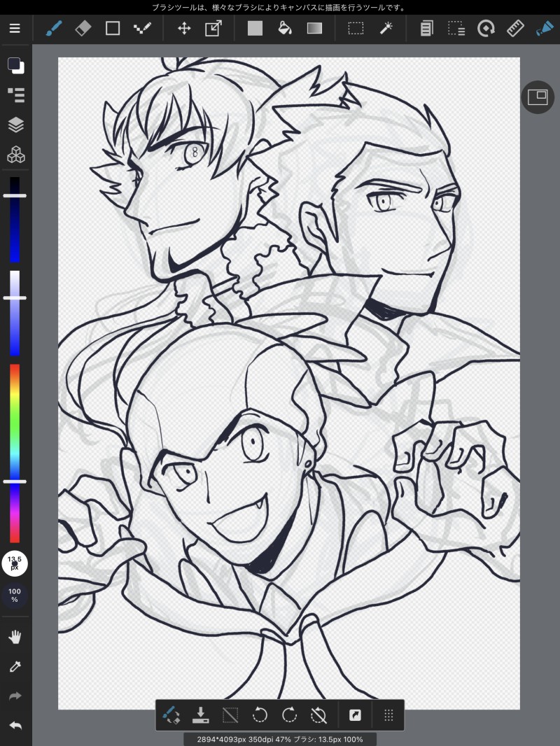Adjust the brightness slider in sidebar
Viewport: 560px width, 746px height.
click(15, 220)
